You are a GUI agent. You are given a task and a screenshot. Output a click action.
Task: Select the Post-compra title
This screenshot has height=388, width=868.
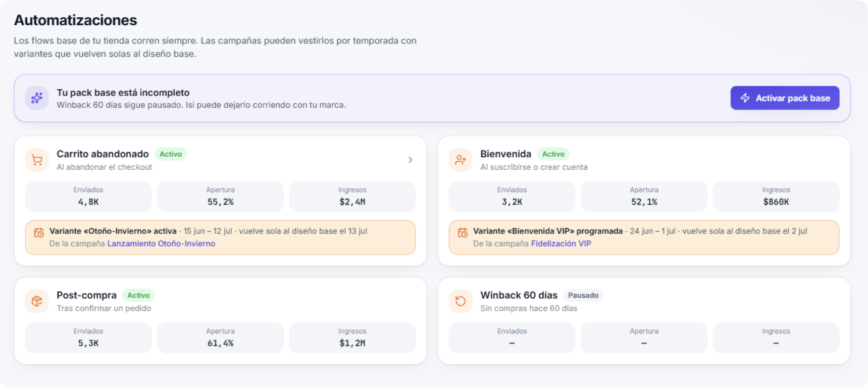86,295
